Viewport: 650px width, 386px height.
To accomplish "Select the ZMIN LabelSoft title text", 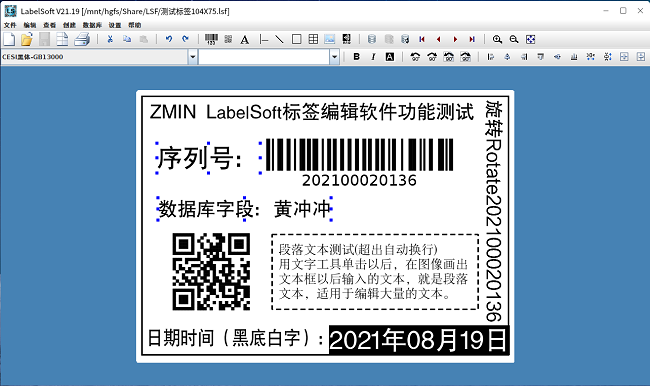I will pos(311,112).
